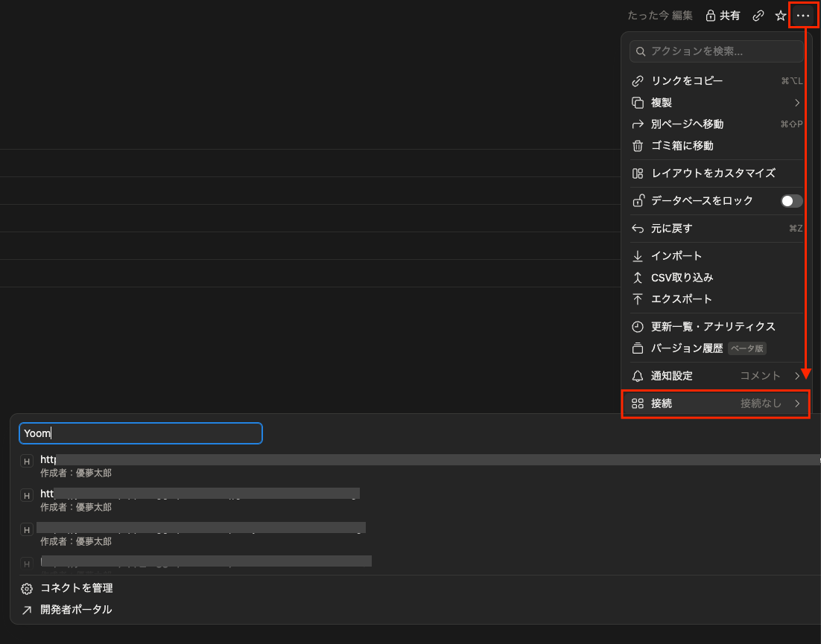
Task: Click the Yoom connection search field
Action: pos(140,433)
